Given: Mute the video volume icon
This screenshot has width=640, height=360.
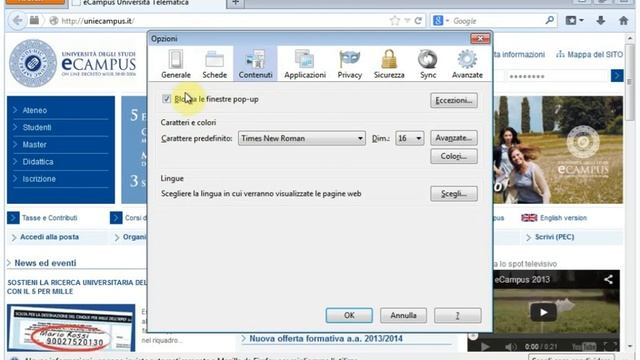Looking at the screenshot, I should 510,347.
